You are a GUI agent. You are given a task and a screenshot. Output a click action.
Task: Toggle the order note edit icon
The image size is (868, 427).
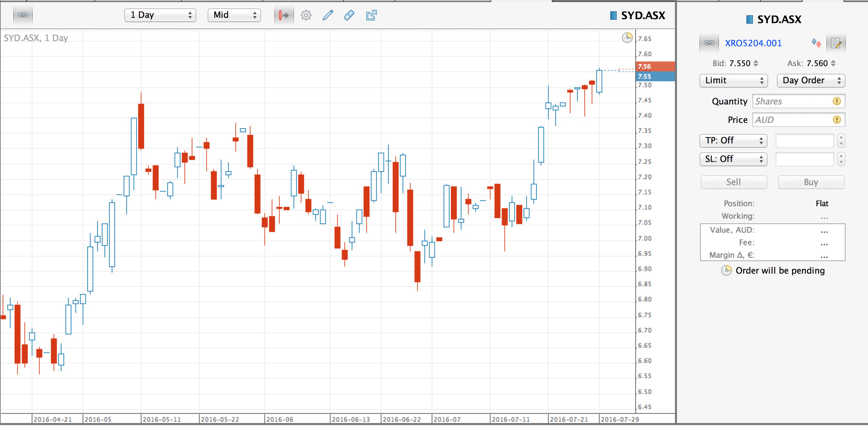(x=836, y=43)
